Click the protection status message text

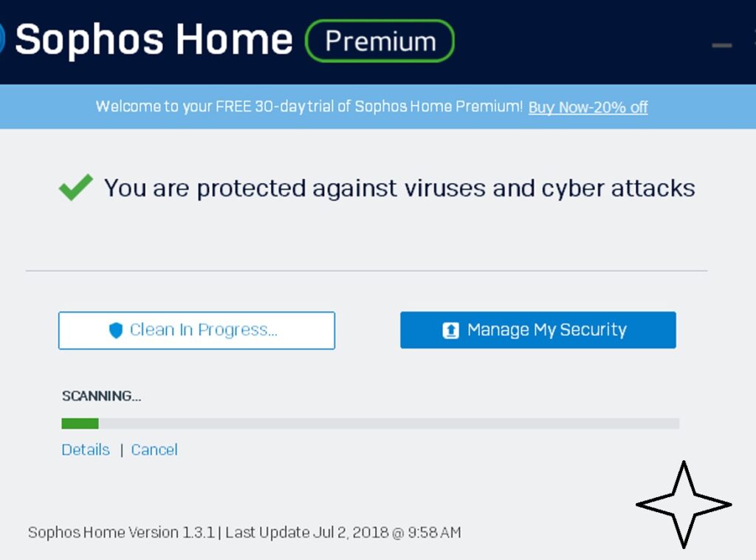[399, 188]
